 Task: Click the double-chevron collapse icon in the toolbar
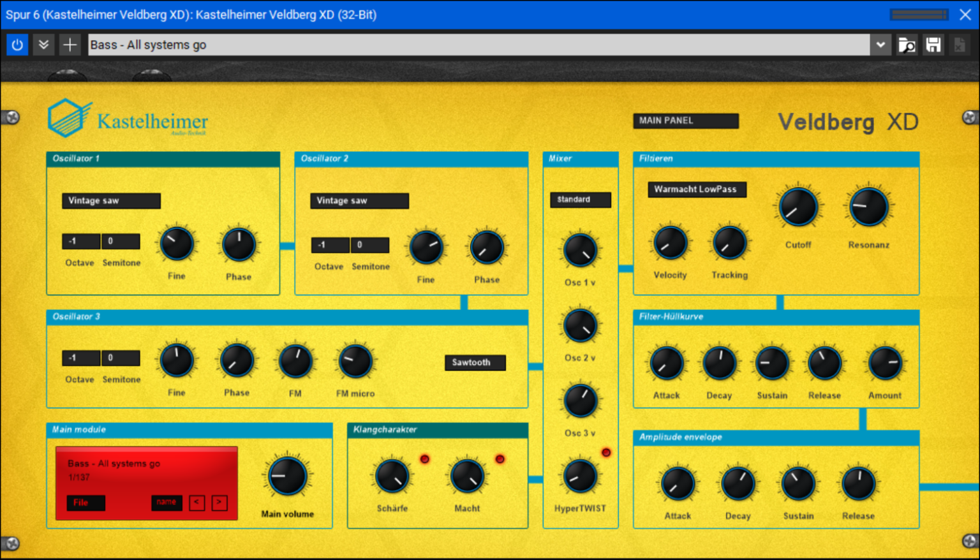coord(43,45)
